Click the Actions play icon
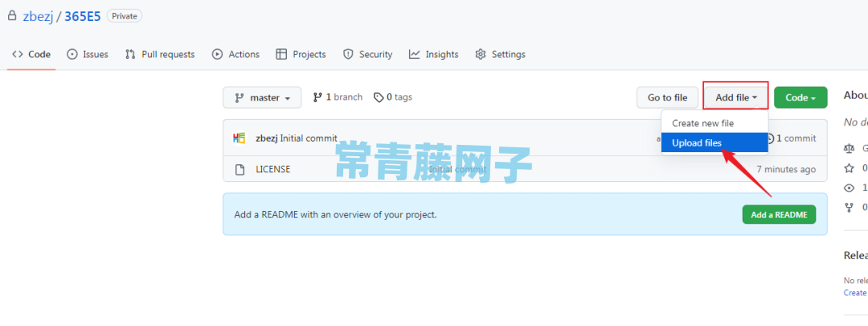This screenshot has height=326, width=868. click(218, 55)
